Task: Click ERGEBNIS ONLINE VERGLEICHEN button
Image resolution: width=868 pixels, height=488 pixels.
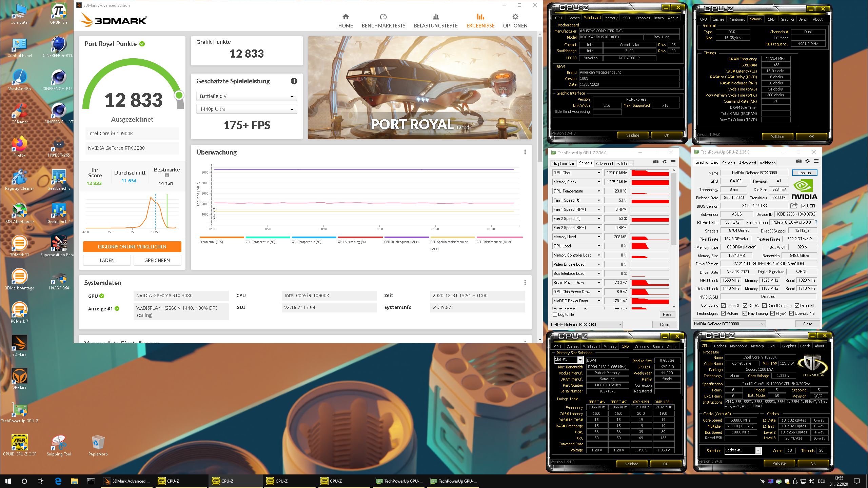Action: (132, 247)
